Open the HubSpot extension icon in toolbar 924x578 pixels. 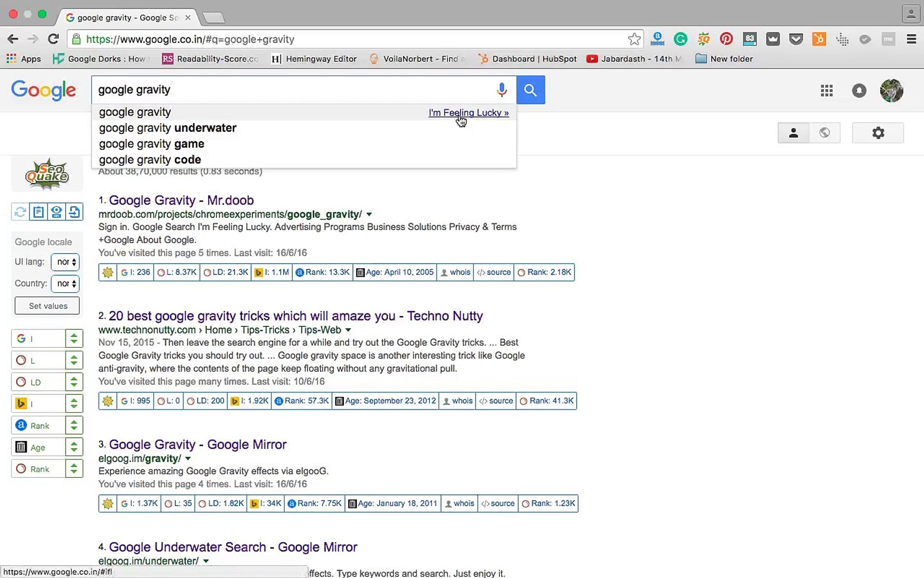[819, 39]
